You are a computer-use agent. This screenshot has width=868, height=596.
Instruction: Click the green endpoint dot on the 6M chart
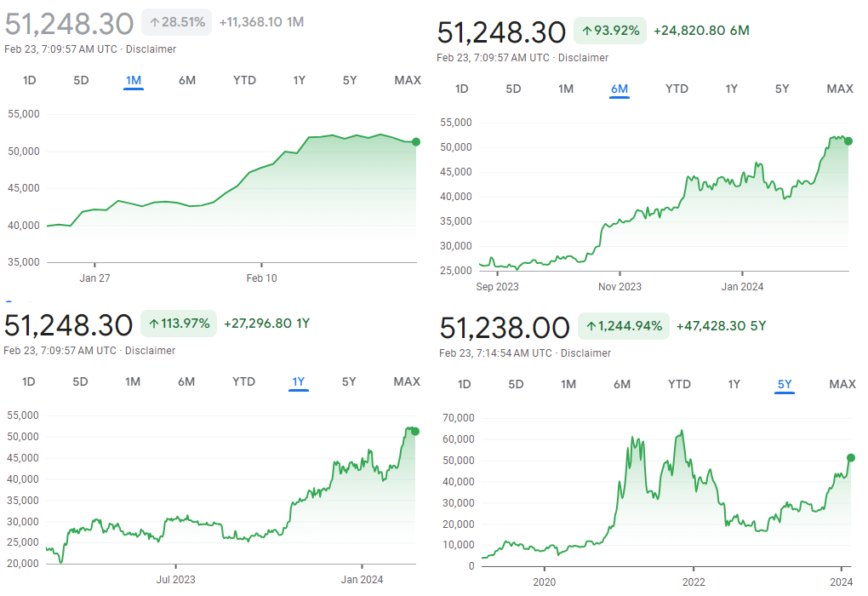(848, 140)
